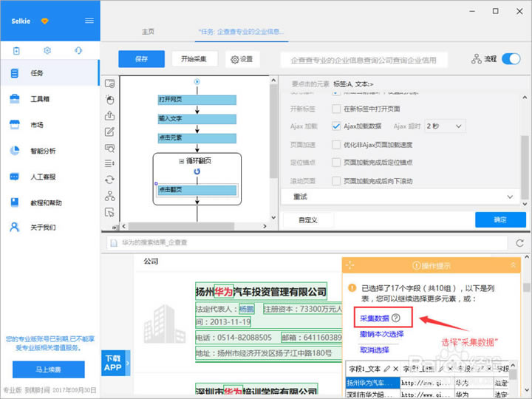The image size is (532, 399).
Task: Enable 在新标签中打开页面 checkbox
Action: click(x=337, y=109)
